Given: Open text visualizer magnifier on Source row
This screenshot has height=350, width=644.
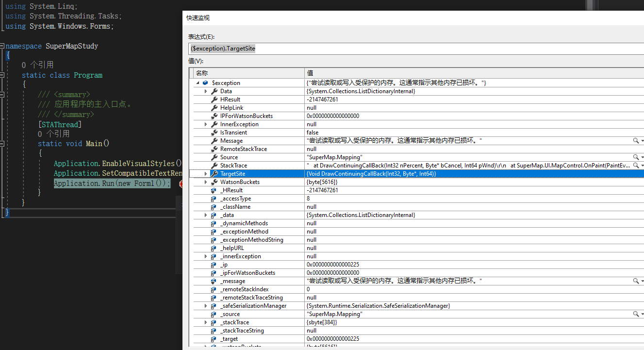Looking at the screenshot, I should (x=636, y=157).
